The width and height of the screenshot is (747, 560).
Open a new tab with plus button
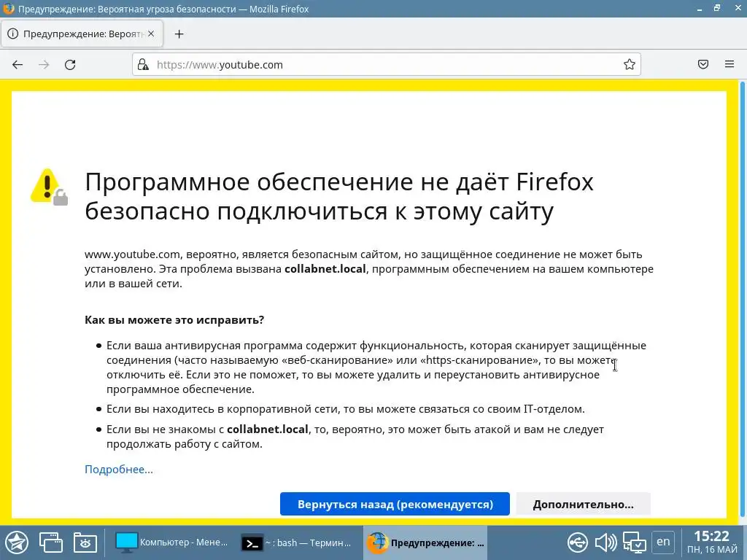click(x=179, y=34)
